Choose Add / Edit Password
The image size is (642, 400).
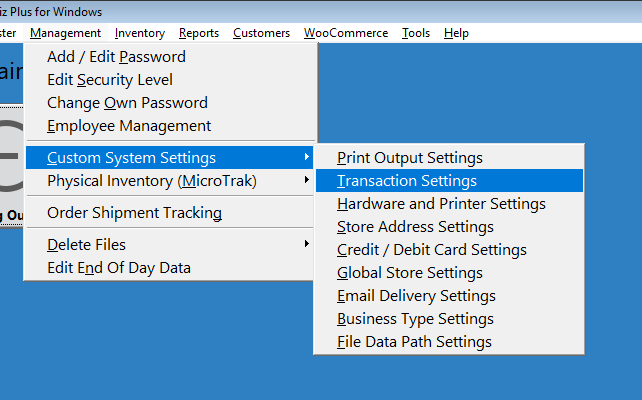[170, 57]
